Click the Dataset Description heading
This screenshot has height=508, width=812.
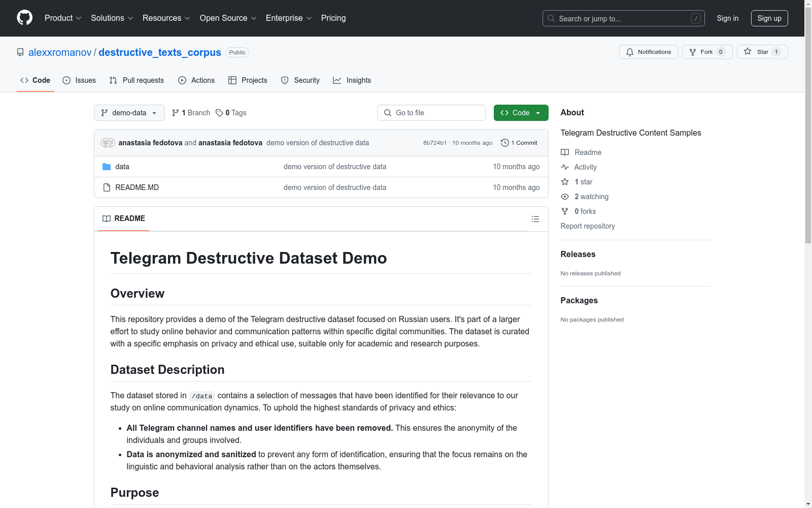coord(167,370)
